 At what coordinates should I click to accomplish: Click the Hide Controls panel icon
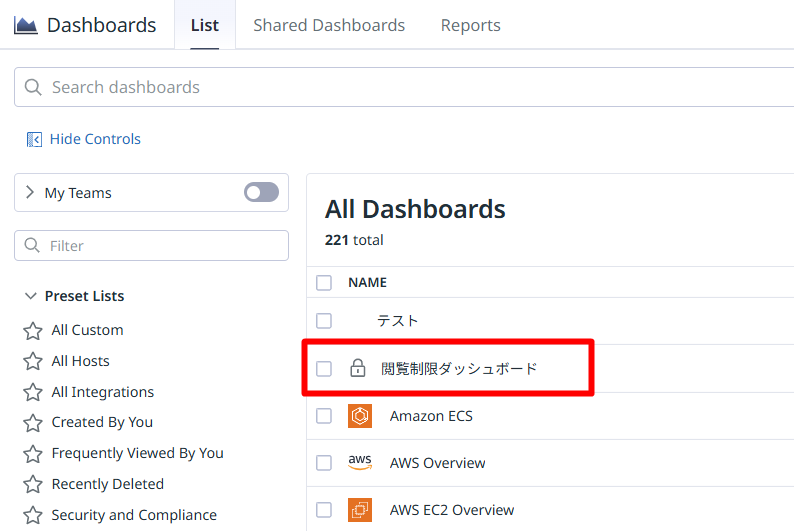[x=34, y=139]
